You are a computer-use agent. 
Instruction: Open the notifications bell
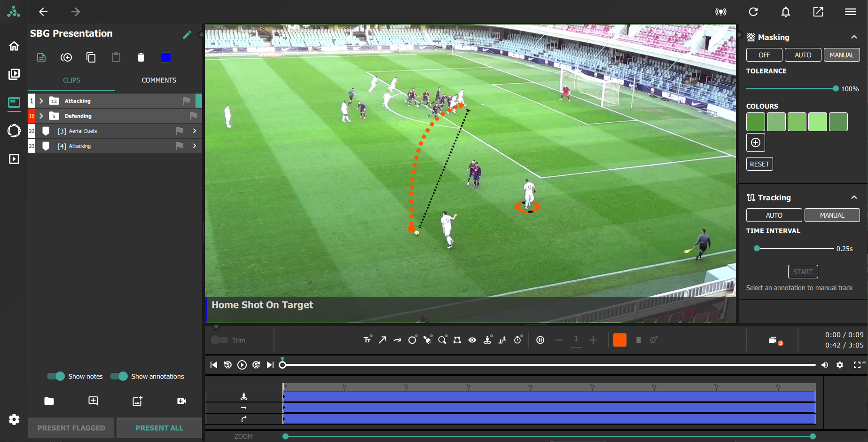coord(785,12)
